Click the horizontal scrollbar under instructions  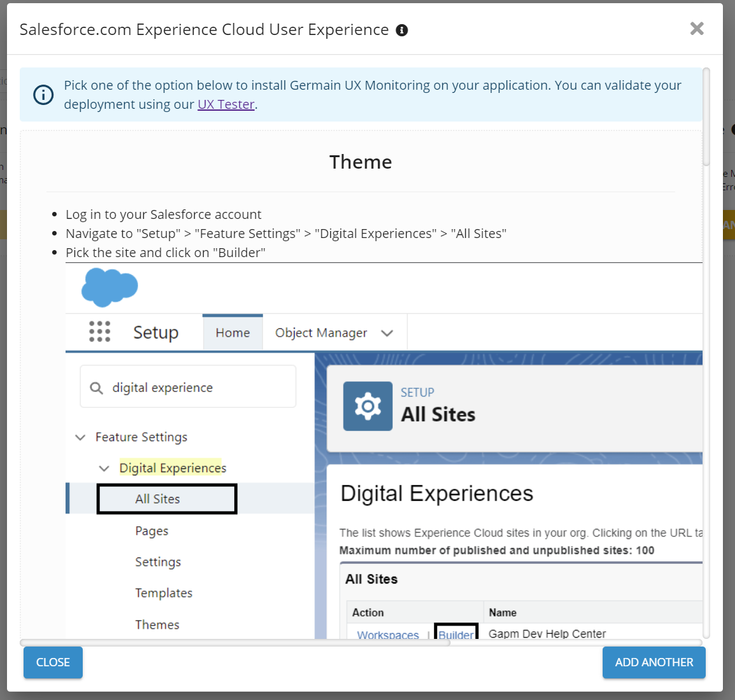tap(235, 643)
